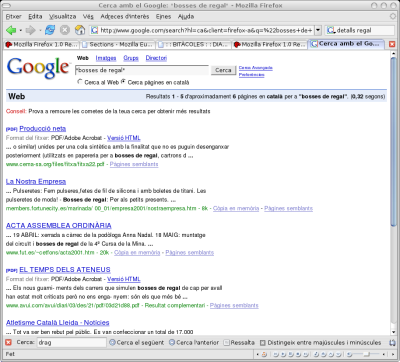Click 'Cerca l'anterior' in the find bar
Image resolution: width=400 pixels, height=362 pixels.
click(194, 342)
